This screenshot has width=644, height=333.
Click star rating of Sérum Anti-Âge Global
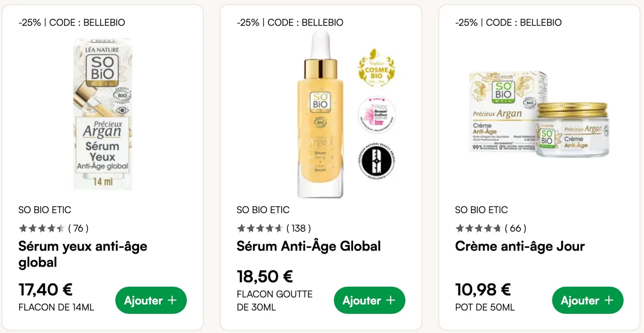[260, 228]
